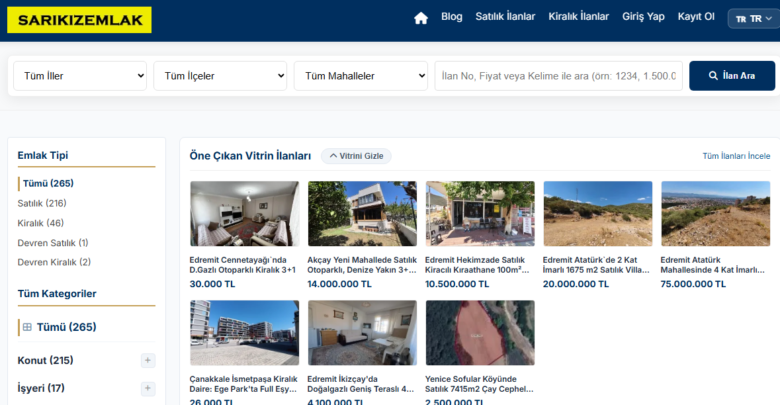The height and width of the screenshot is (405, 780).
Task: Open the Tüm İlçeler district dropdown
Action: click(220, 76)
